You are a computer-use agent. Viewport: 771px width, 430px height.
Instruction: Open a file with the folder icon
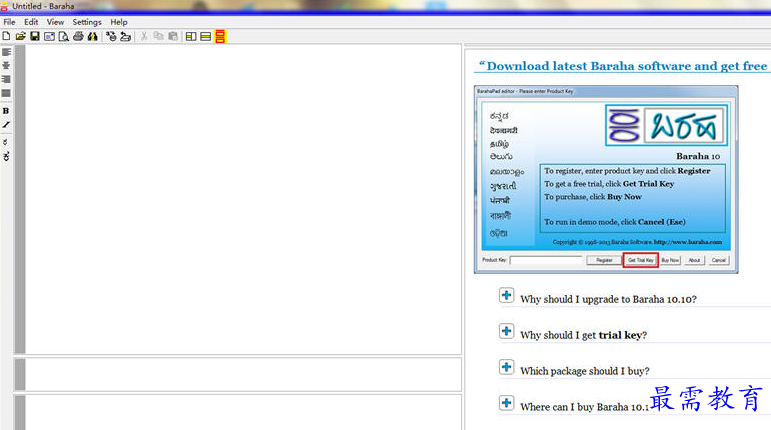(20, 36)
